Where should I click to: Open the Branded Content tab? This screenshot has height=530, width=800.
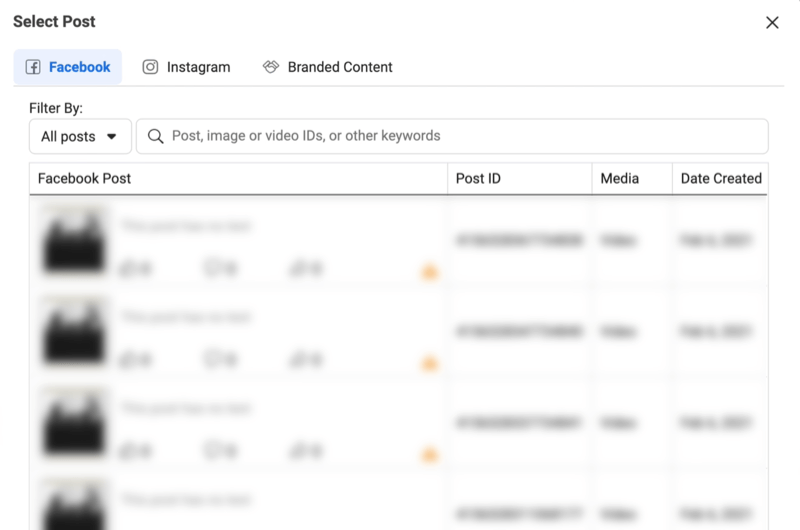tap(328, 67)
